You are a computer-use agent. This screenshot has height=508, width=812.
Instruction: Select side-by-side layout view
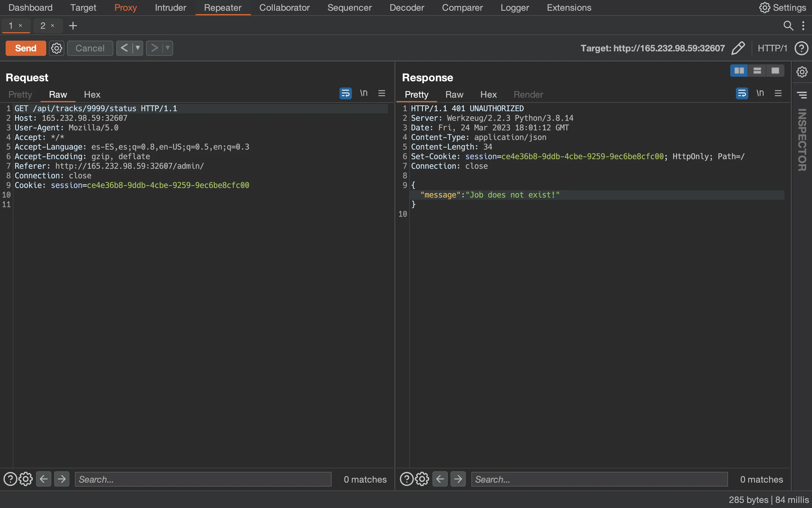739,71
